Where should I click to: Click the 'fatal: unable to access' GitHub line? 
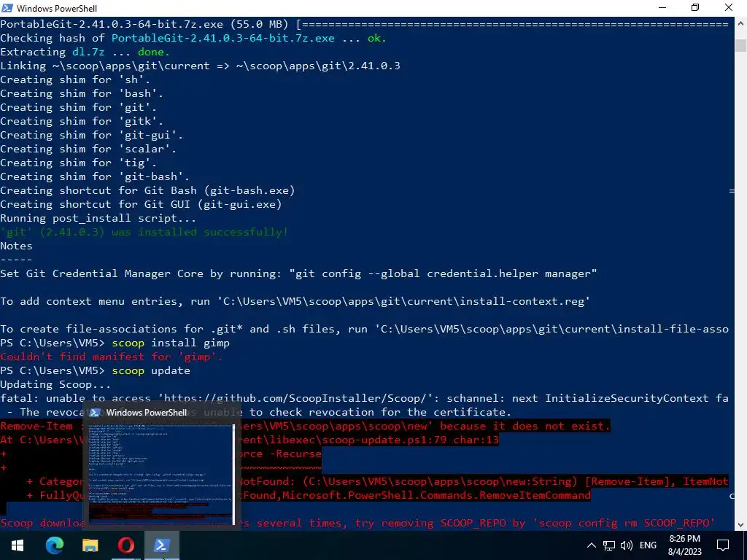365,398
